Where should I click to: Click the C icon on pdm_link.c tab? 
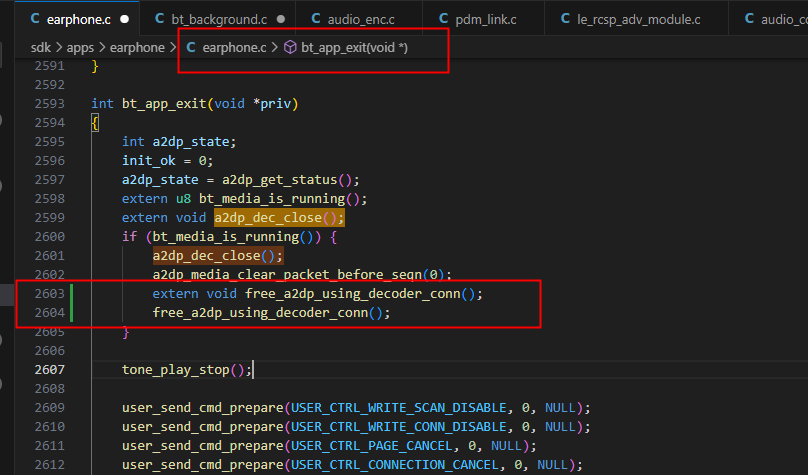444,19
